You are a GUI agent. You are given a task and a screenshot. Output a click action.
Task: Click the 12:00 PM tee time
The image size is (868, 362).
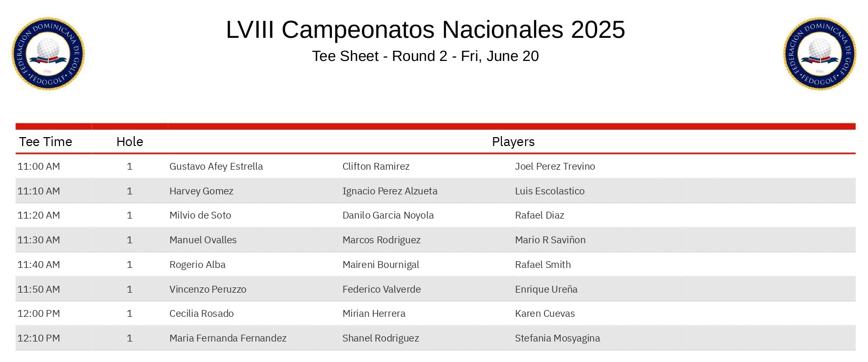pos(38,314)
